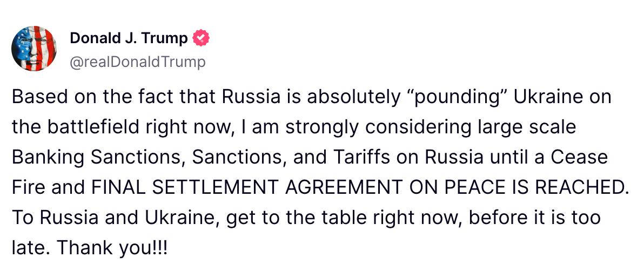The image size is (644, 271).
Task: Click the word Cease ending line three
Action: click(579, 158)
